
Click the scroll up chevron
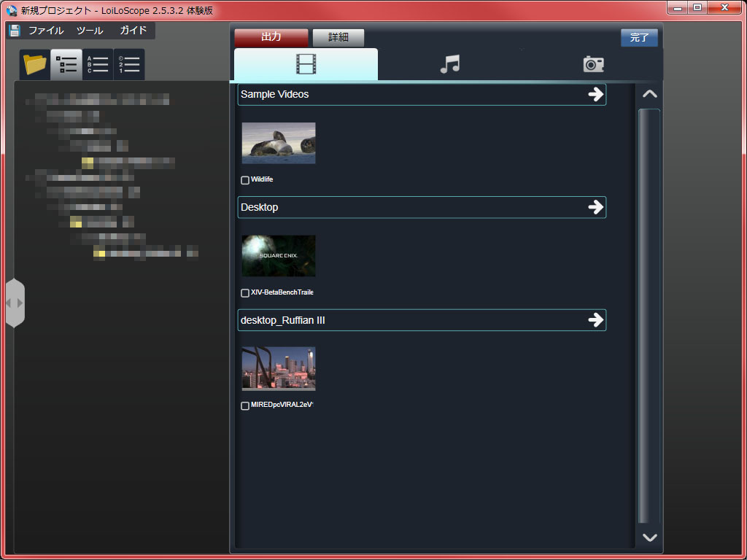tap(650, 94)
